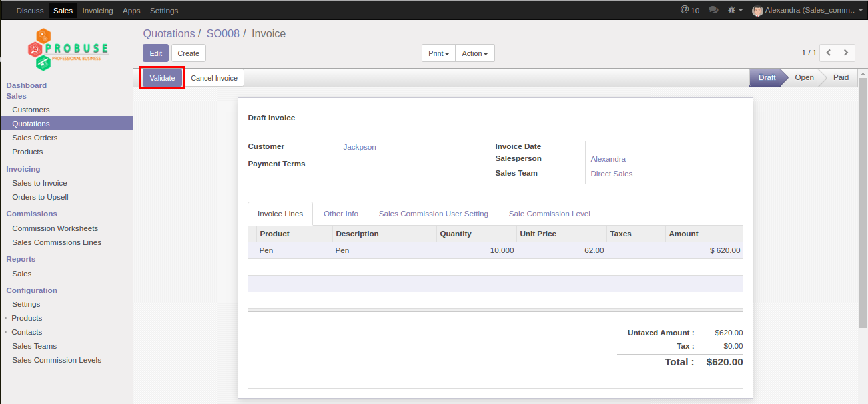Expand the Print dropdown
This screenshot has width=868, height=404.
(438, 53)
